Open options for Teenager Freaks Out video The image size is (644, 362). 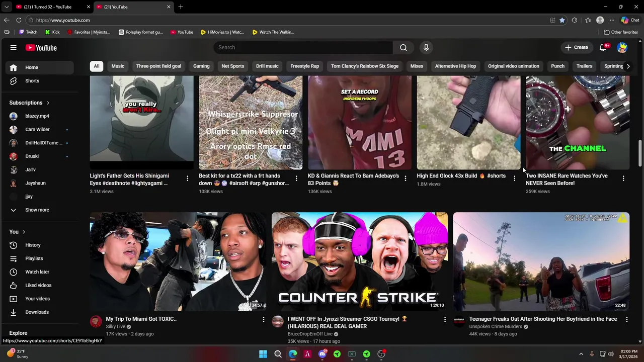626,319
